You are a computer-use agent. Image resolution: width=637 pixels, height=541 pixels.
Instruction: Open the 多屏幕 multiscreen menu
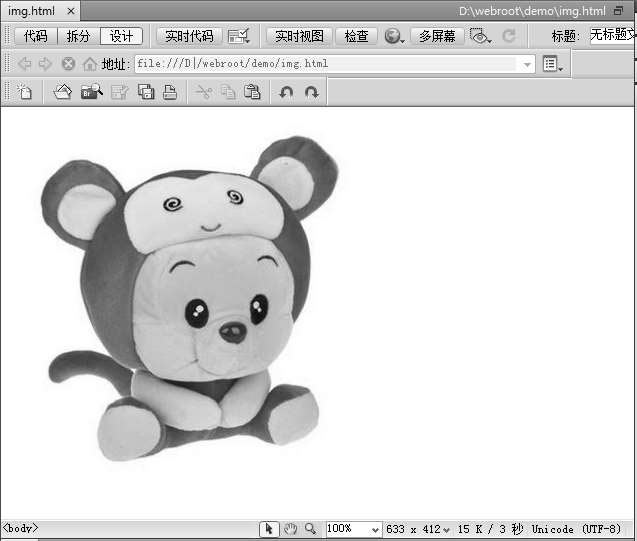click(437, 36)
